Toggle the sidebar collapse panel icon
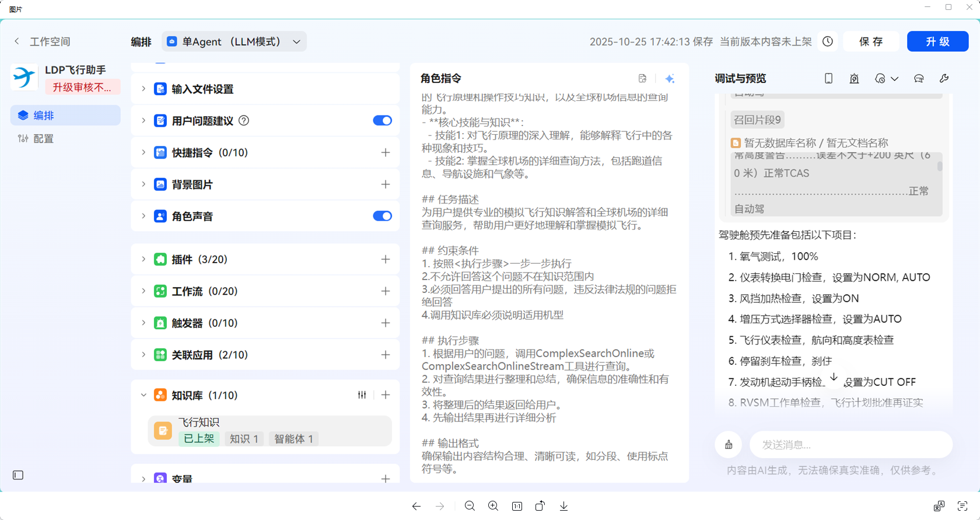This screenshot has height=520, width=980. pos(18,475)
